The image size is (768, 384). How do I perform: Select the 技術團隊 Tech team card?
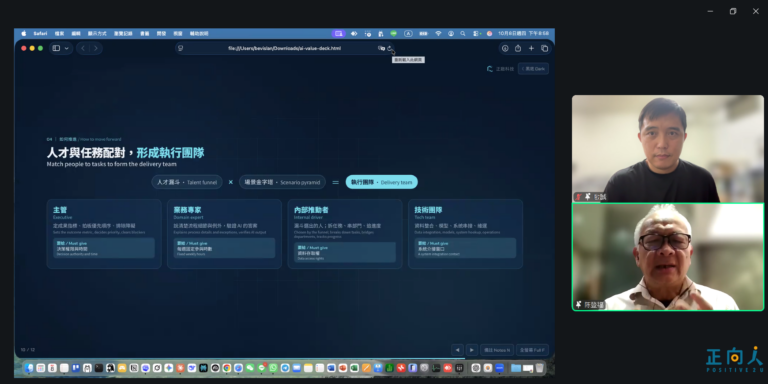(x=465, y=234)
